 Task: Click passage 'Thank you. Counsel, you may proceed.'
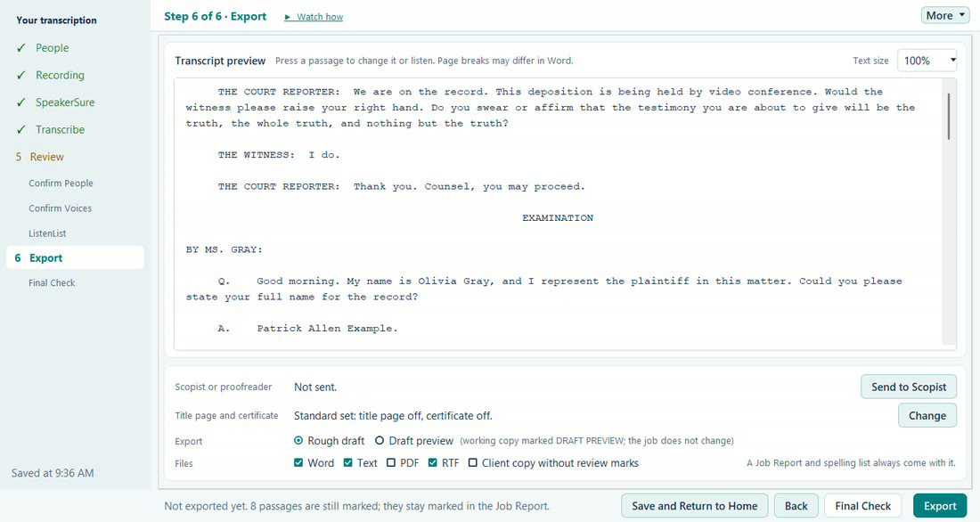(x=470, y=186)
